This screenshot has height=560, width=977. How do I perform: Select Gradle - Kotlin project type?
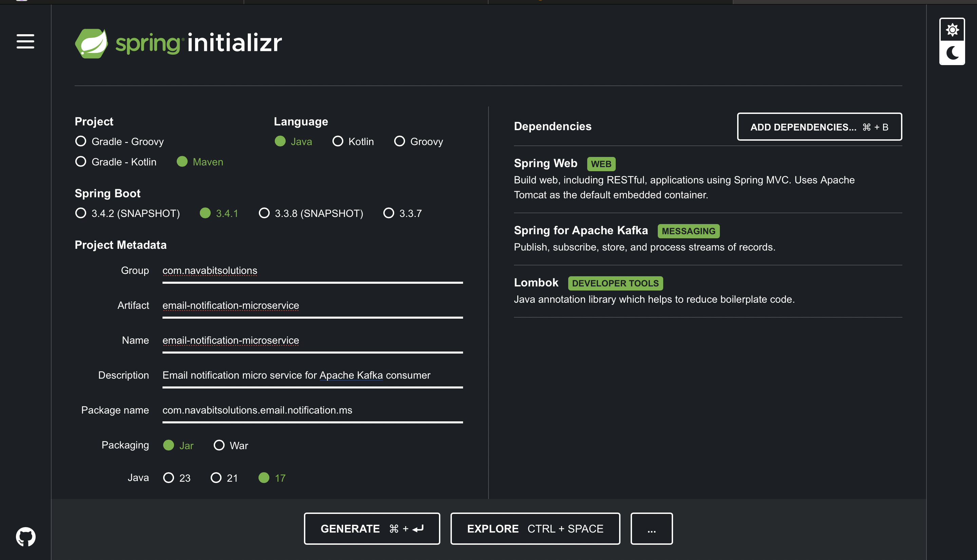pos(81,162)
